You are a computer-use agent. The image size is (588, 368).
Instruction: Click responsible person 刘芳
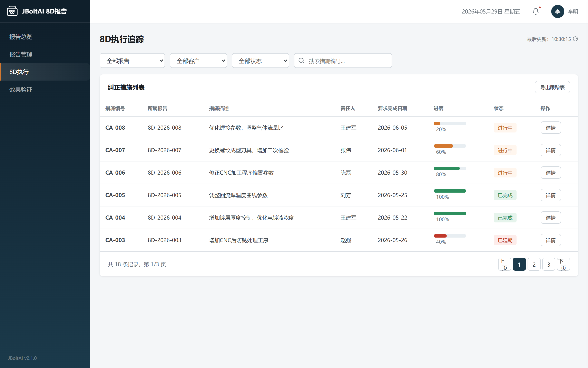point(345,195)
